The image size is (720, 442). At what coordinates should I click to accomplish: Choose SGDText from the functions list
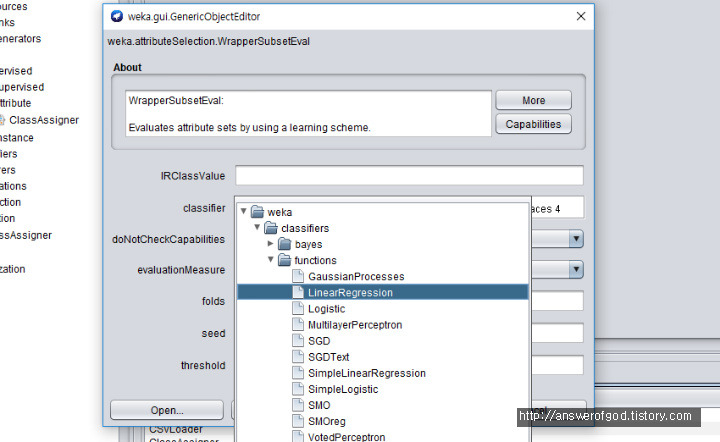pos(328,357)
